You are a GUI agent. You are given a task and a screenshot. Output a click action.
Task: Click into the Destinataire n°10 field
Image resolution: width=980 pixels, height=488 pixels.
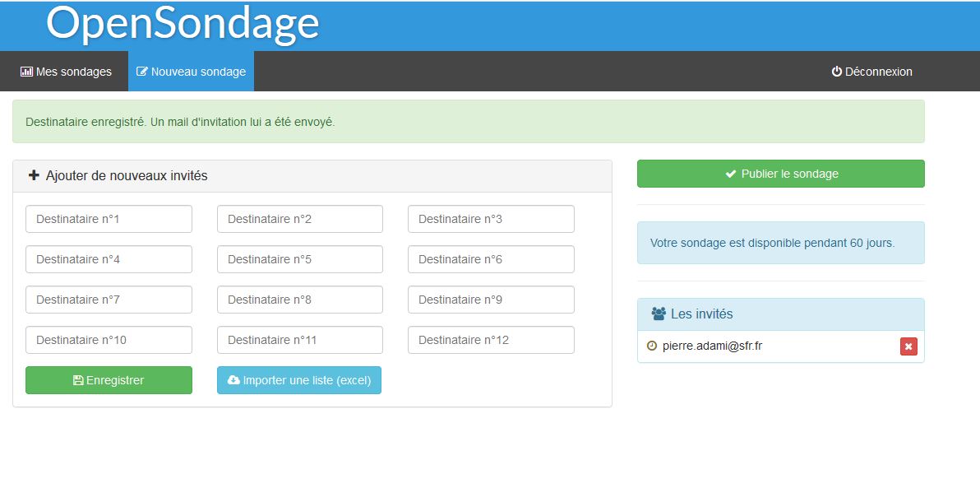(x=109, y=340)
